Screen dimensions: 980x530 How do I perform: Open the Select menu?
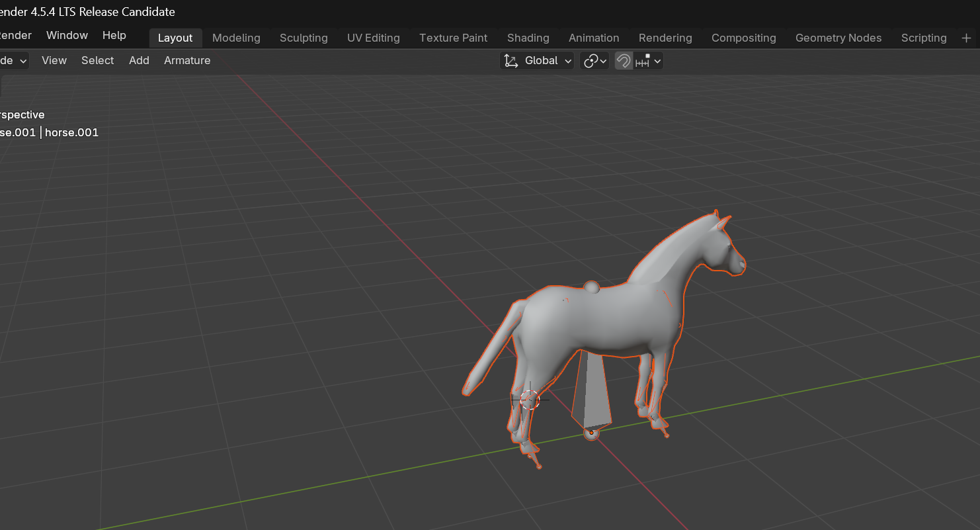coord(97,60)
